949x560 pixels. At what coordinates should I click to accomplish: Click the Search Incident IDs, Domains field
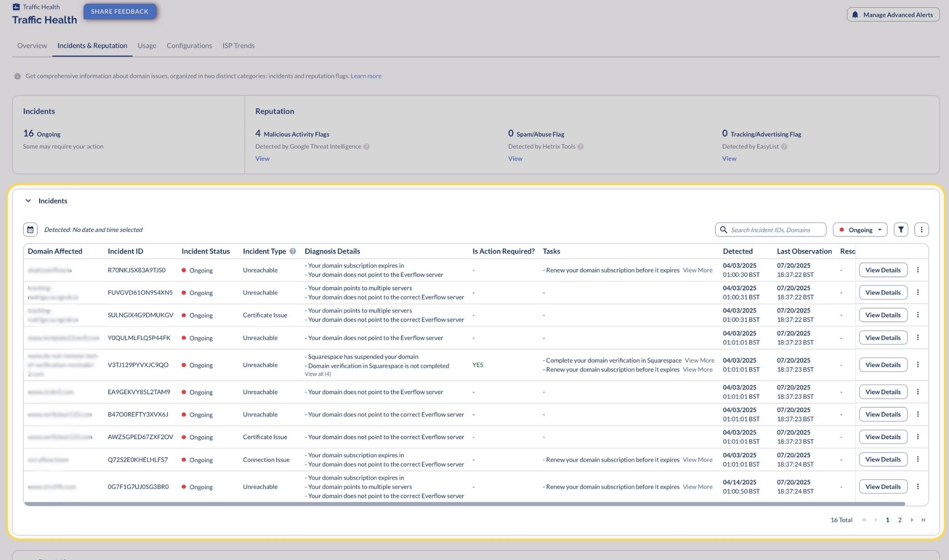tap(771, 230)
